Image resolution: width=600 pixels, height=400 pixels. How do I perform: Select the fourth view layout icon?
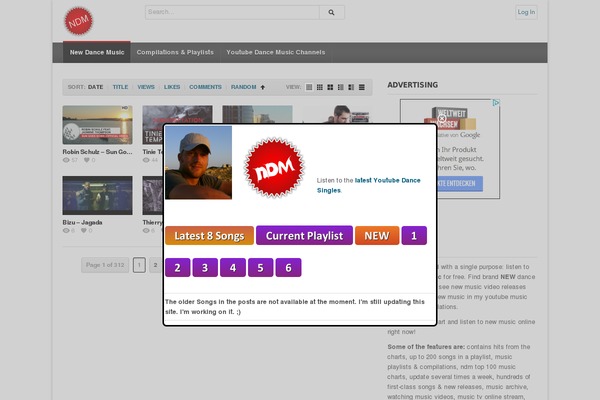pyautogui.click(x=341, y=87)
